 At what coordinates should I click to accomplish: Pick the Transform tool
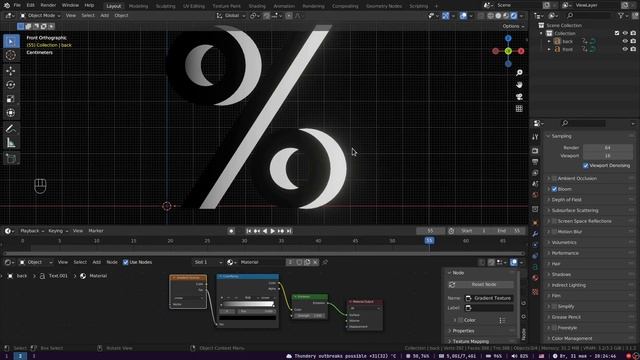point(11,113)
